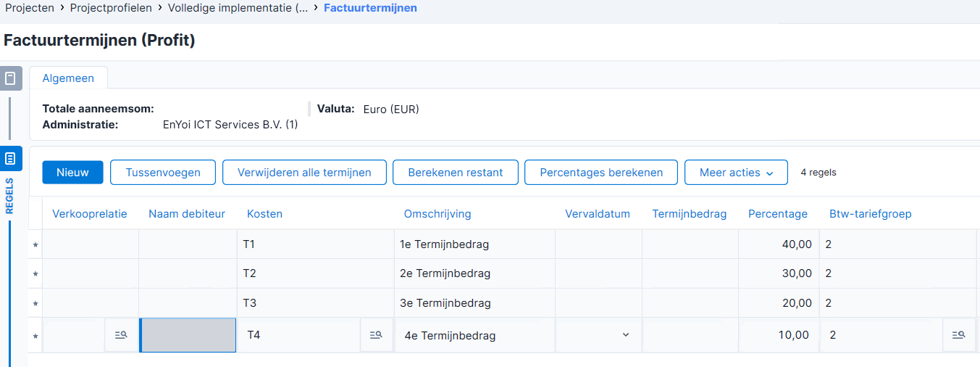980x367 pixels.
Task: Open the Algemeen tab
Action: pos(68,78)
